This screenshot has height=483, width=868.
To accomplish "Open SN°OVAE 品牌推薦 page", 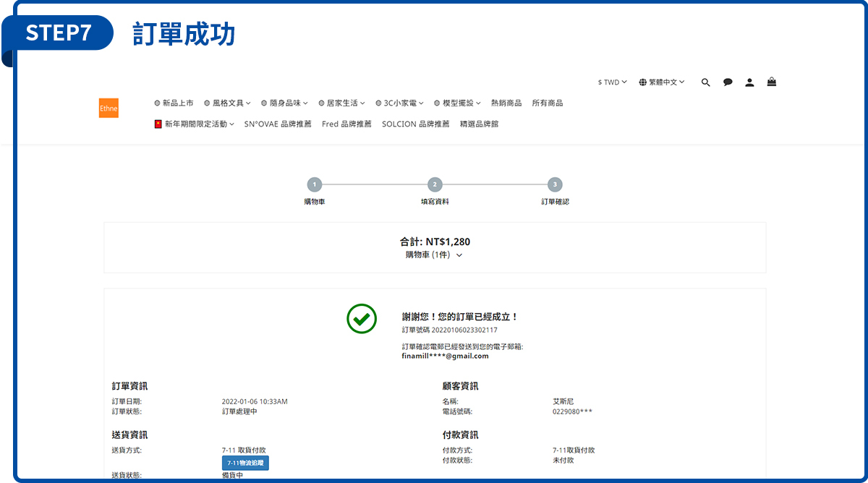I will (x=278, y=124).
